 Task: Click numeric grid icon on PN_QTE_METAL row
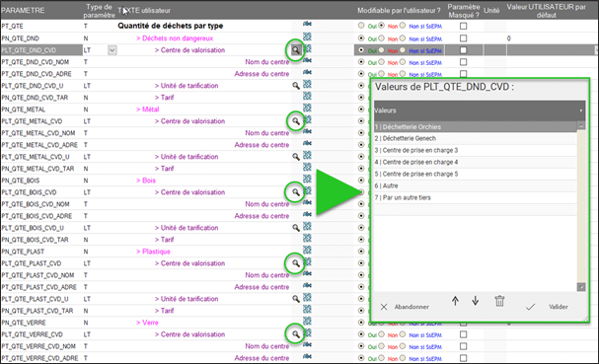pyautogui.click(x=307, y=108)
